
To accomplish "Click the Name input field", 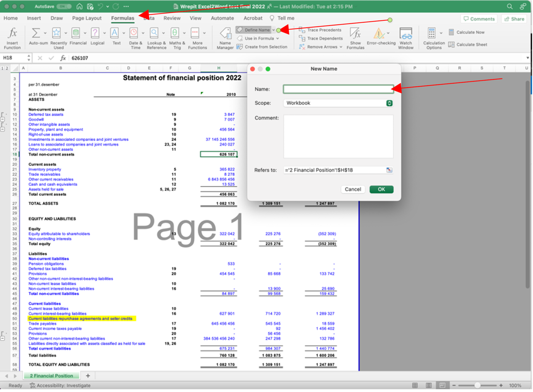I will tap(338, 89).
